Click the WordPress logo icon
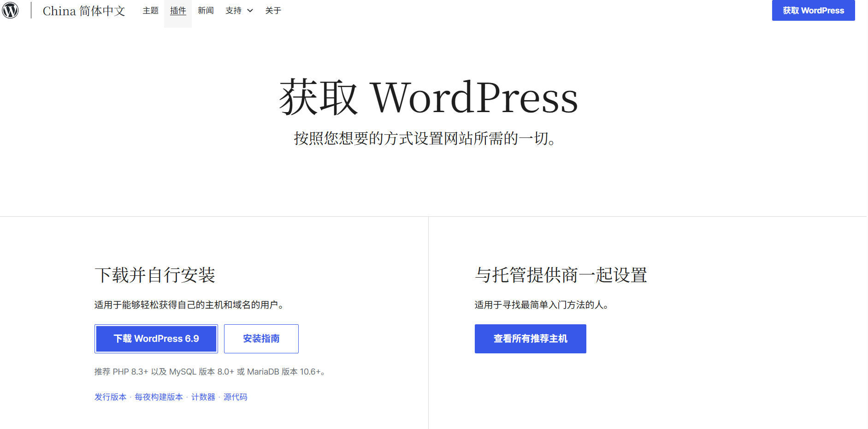This screenshot has width=868, height=429. coord(11,10)
